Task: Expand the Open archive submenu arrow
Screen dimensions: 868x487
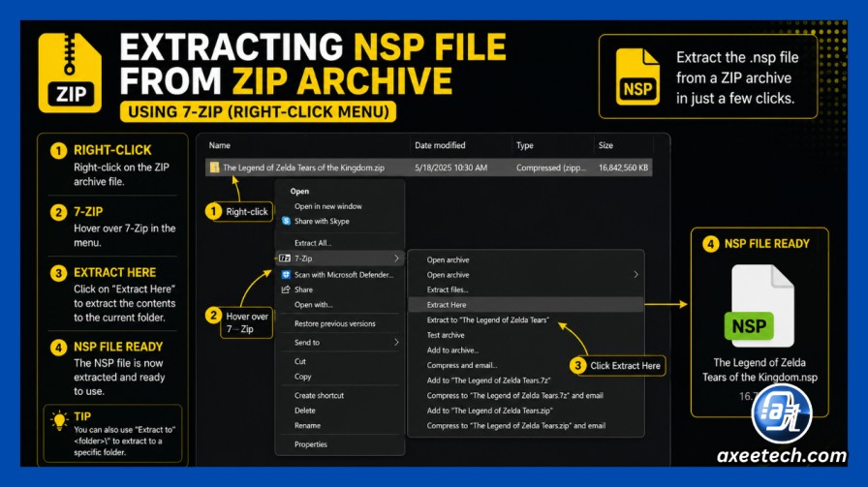Action: tap(635, 275)
